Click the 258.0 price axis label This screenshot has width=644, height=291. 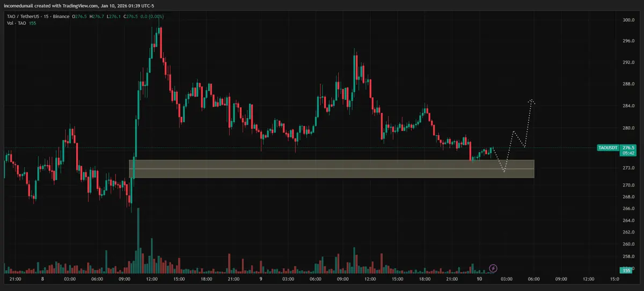click(629, 256)
